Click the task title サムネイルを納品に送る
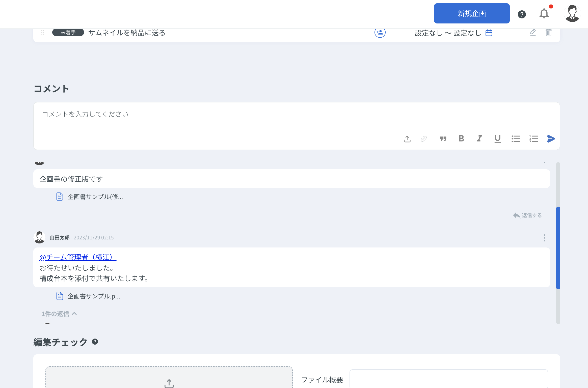 pos(127,33)
